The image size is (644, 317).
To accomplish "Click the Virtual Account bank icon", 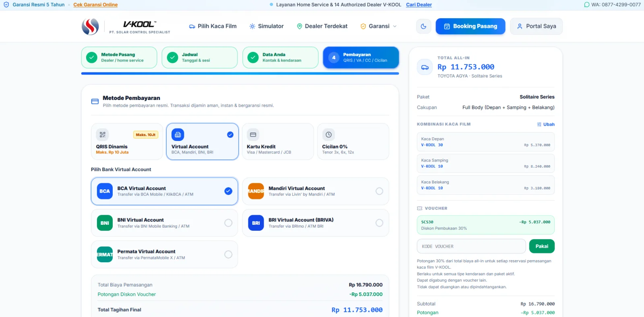I will [x=178, y=135].
